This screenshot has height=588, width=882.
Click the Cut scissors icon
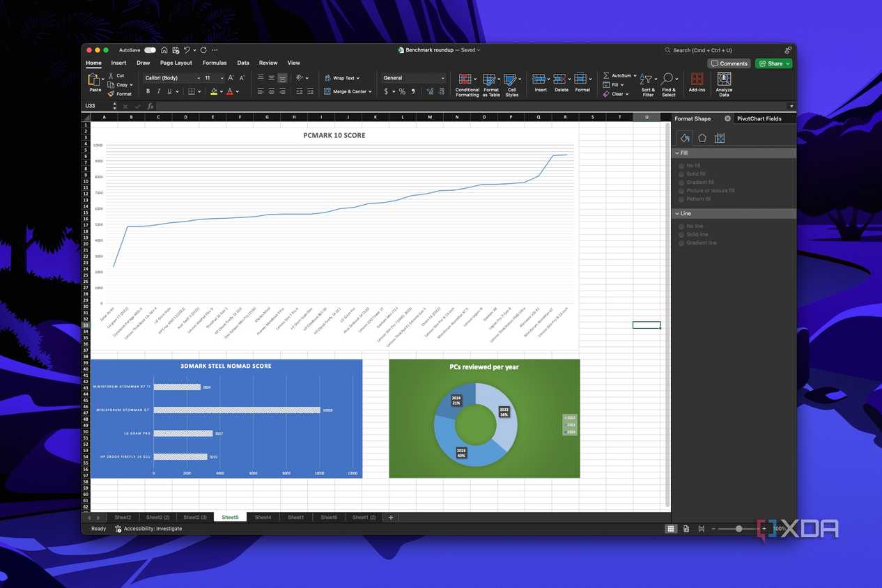111,75
